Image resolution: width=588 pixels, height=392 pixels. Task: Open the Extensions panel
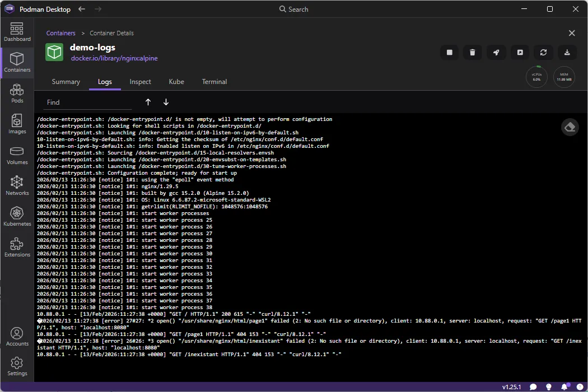click(x=17, y=247)
